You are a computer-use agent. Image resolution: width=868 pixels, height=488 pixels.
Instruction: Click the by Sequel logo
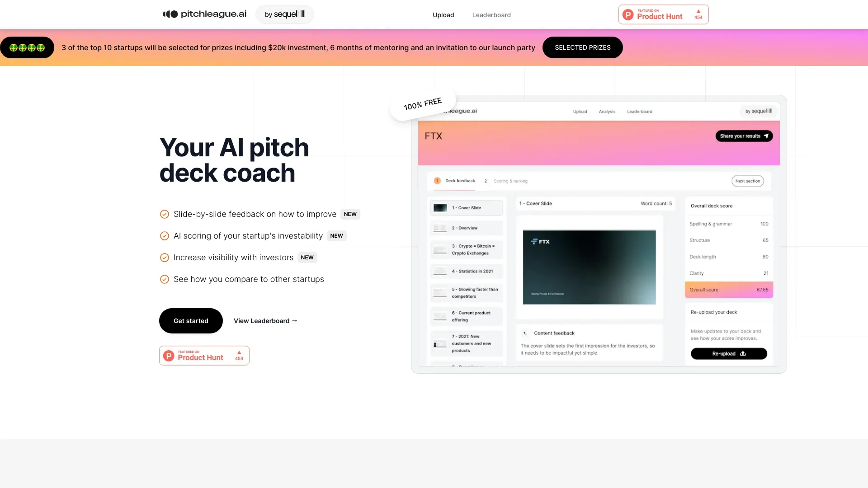284,14
